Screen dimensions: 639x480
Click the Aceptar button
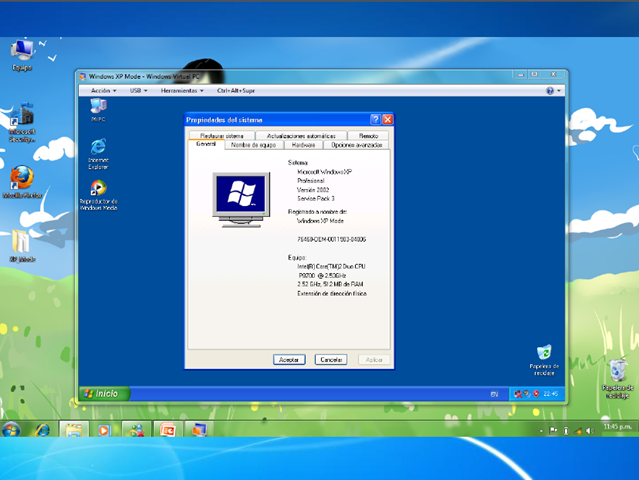[x=289, y=359]
